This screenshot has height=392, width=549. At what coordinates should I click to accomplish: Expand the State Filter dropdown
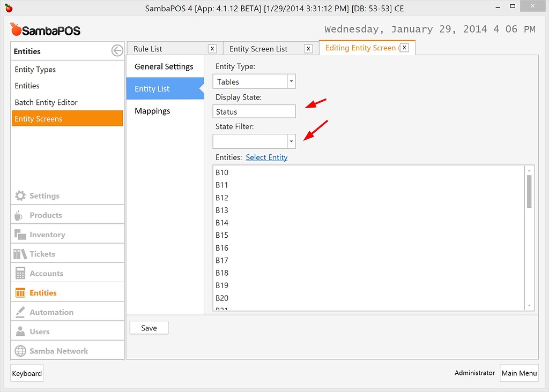[x=291, y=141]
